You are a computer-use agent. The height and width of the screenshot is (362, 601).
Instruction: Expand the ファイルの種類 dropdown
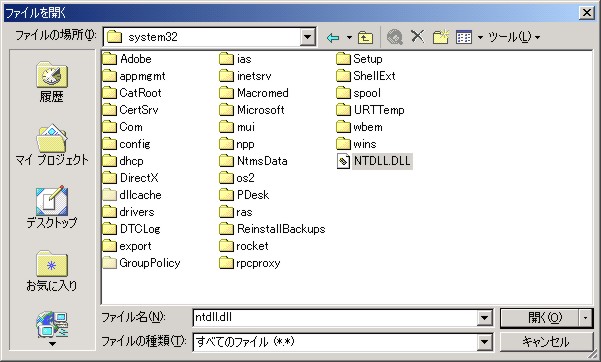[x=484, y=342]
